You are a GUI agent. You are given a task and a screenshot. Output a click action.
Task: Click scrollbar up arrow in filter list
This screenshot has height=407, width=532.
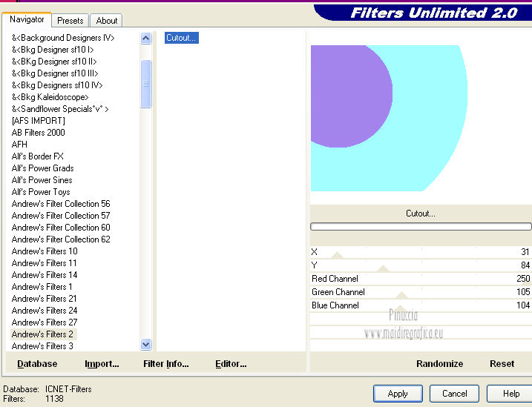click(146, 39)
